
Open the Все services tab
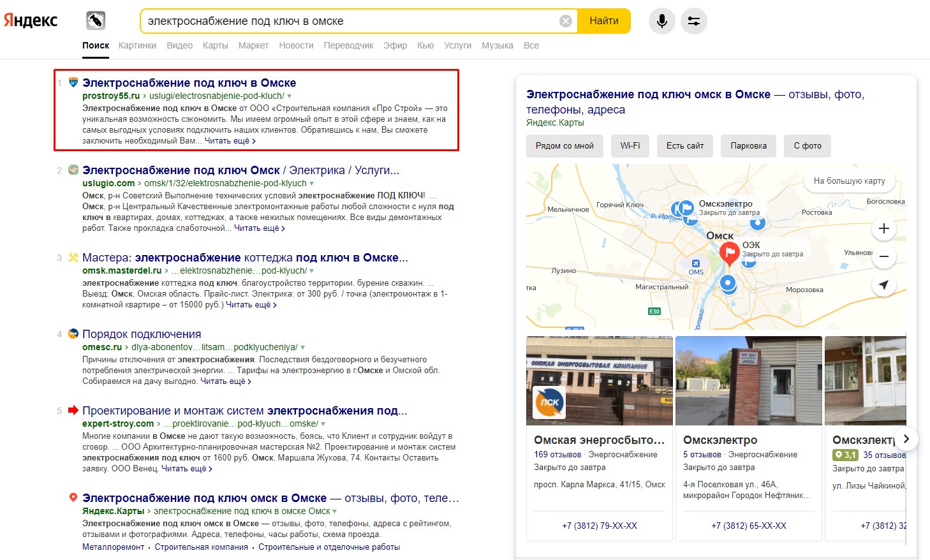(x=531, y=45)
